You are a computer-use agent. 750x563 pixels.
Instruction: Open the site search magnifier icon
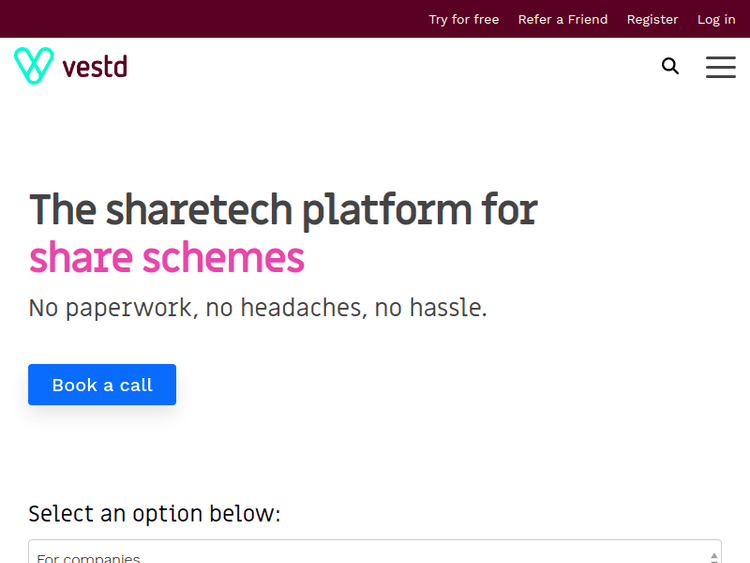pyautogui.click(x=670, y=66)
